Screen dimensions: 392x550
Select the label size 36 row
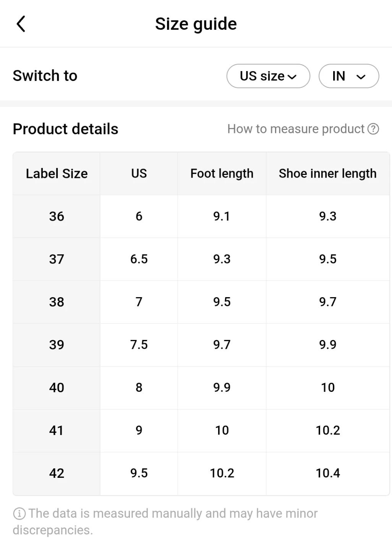tap(57, 217)
